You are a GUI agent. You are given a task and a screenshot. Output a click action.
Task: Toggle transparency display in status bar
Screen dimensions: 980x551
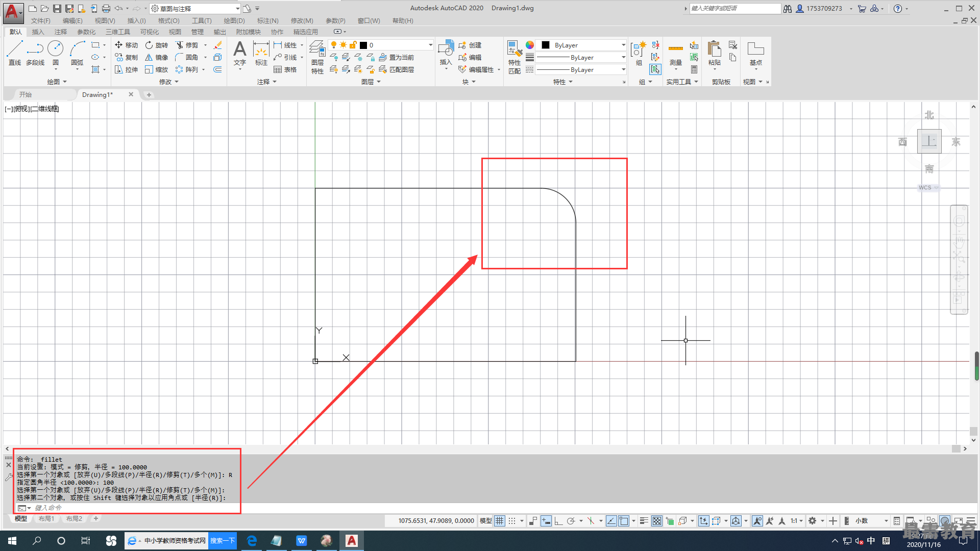pos(657,521)
